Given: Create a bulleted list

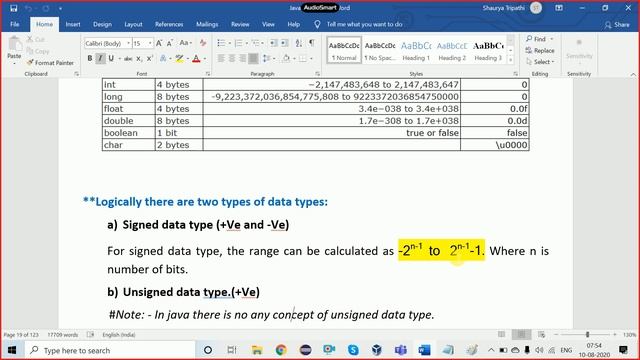Looking at the screenshot, I should pos(221,43).
